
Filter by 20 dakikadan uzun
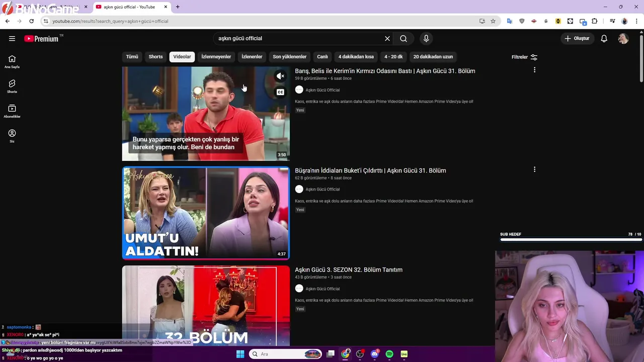click(x=433, y=57)
